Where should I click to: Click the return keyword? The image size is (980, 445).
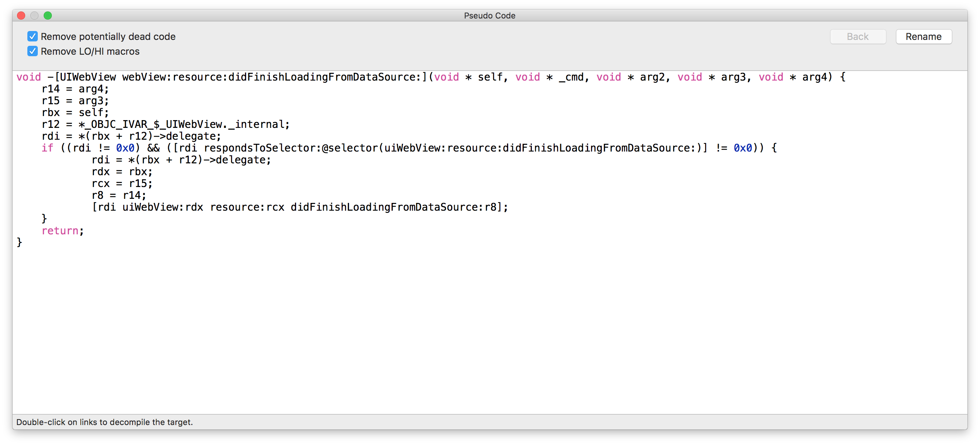click(60, 231)
